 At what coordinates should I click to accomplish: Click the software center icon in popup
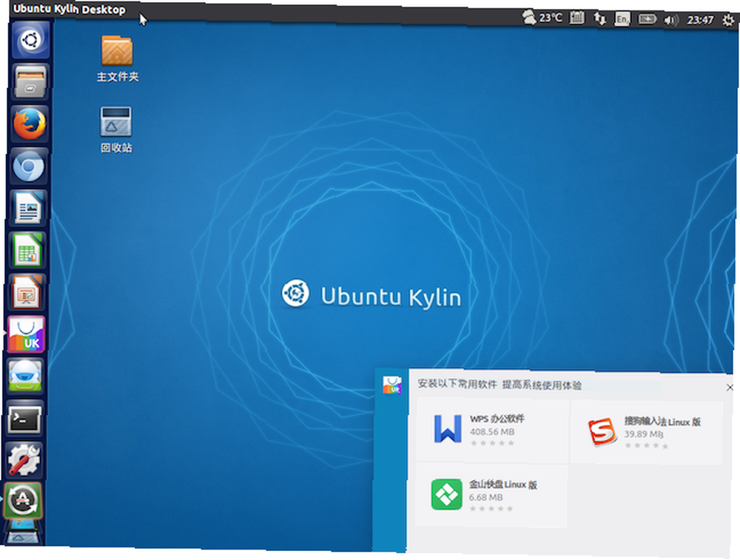[x=392, y=385]
